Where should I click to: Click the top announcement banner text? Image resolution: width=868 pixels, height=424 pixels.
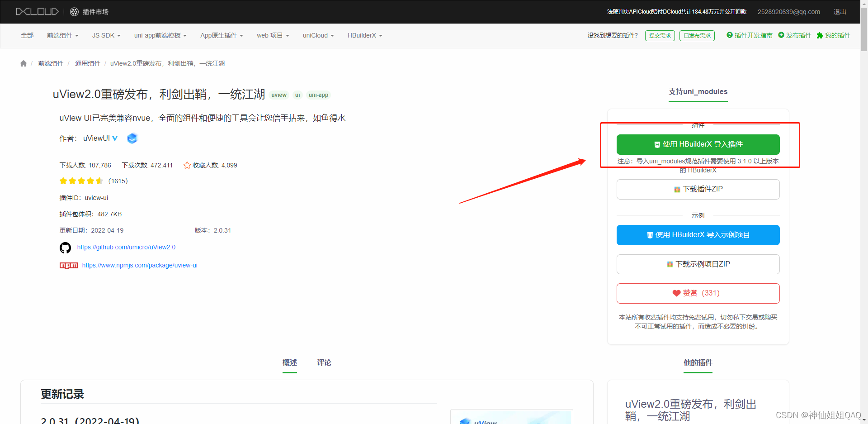[677, 12]
